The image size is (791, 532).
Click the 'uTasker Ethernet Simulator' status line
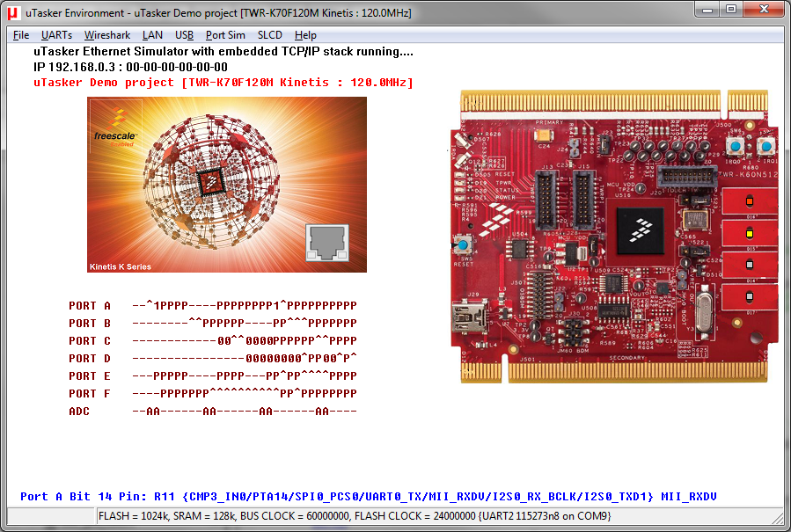pos(223,51)
